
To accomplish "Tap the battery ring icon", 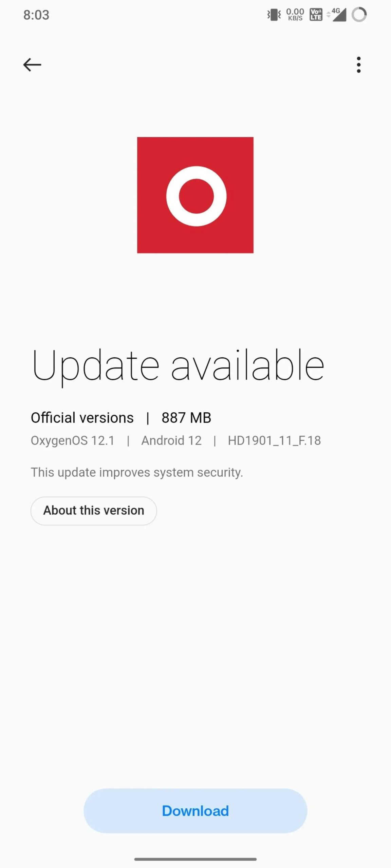I will [359, 15].
